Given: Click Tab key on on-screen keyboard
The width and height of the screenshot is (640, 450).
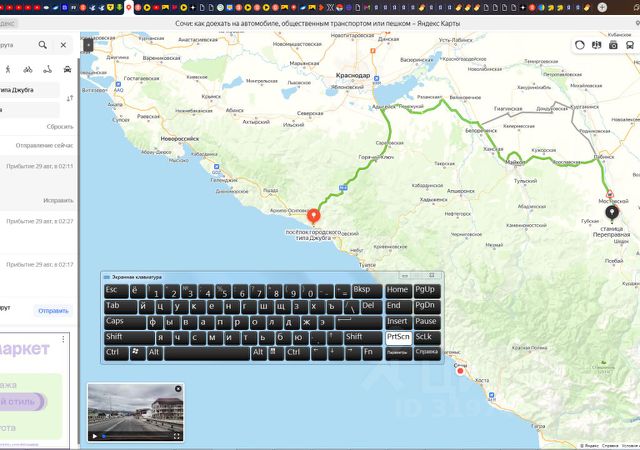Looking at the screenshot, I should 120,307.
